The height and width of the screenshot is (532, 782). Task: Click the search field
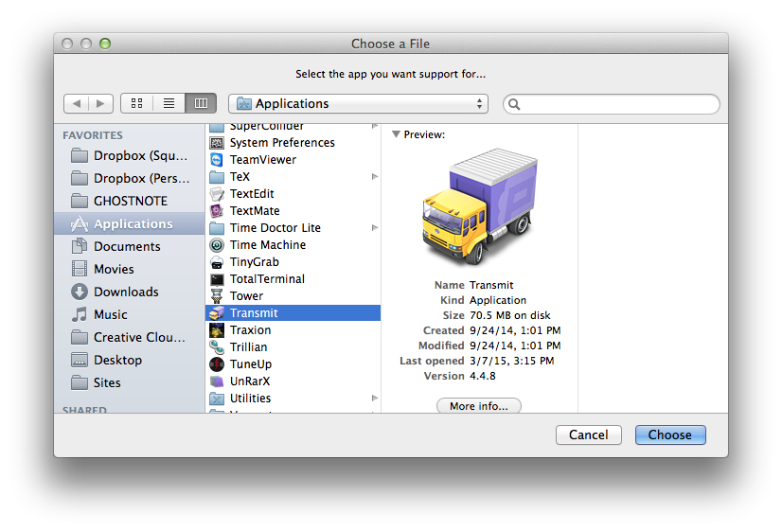[612, 104]
